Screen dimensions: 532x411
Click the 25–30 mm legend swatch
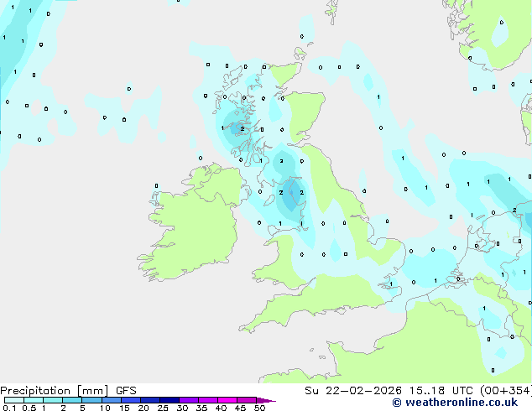(170, 400)
